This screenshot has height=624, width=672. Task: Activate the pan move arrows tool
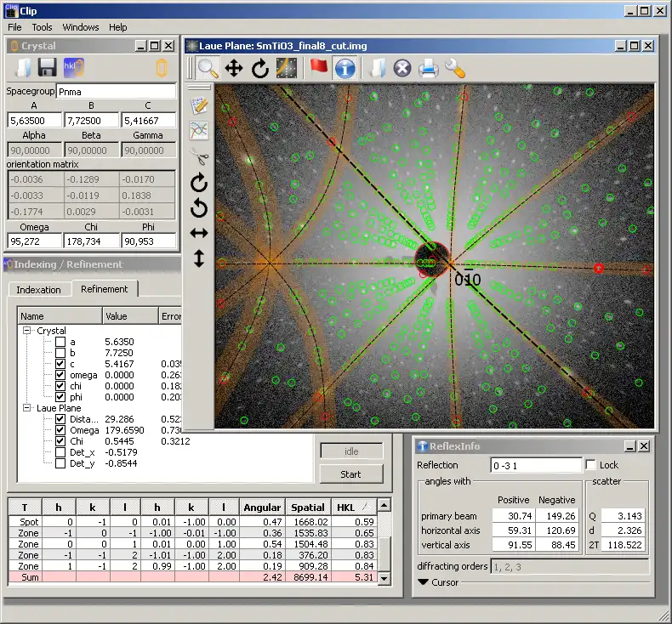click(x=234, y=68)
